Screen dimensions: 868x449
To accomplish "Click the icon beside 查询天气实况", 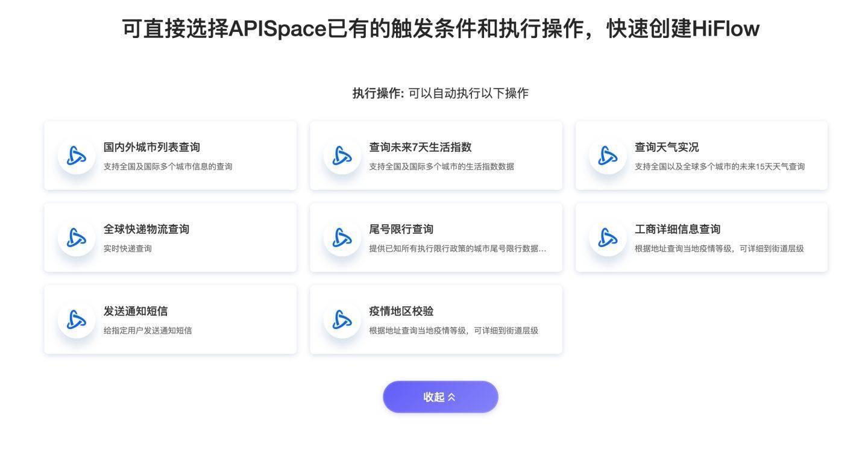I will click(608, 155).
